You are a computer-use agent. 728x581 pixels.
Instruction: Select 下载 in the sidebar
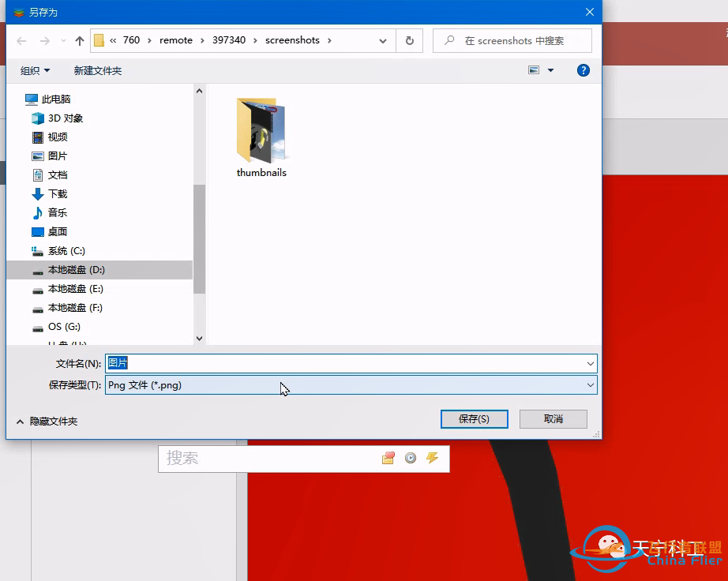click(x=58, y=194)
